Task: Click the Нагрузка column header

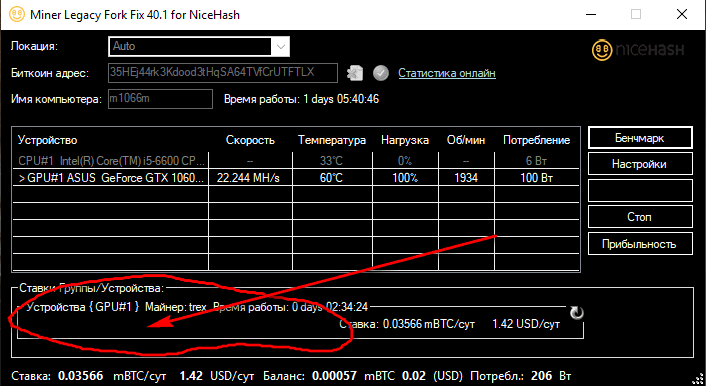Action: click(405, 140)
